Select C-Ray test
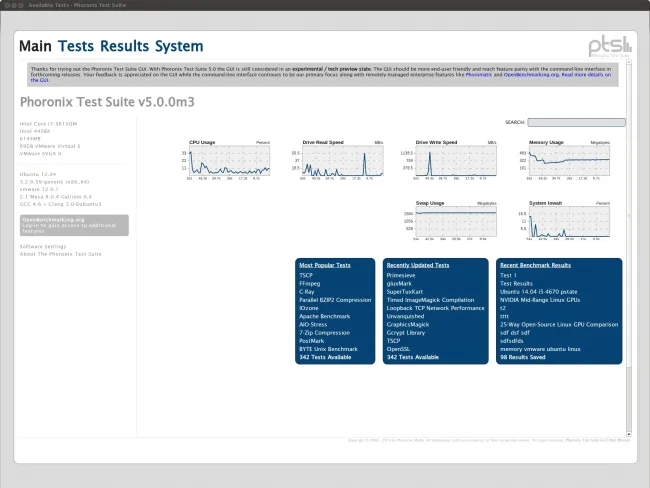The height and width of the screenshot is (488, 650). 307,292
